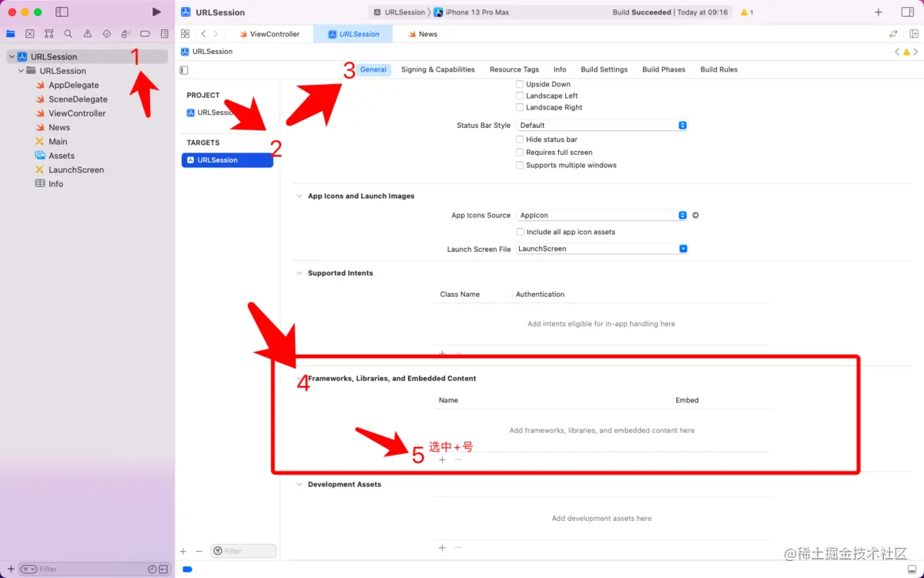Open Launch Screen File dropdown

pos(601,249)
